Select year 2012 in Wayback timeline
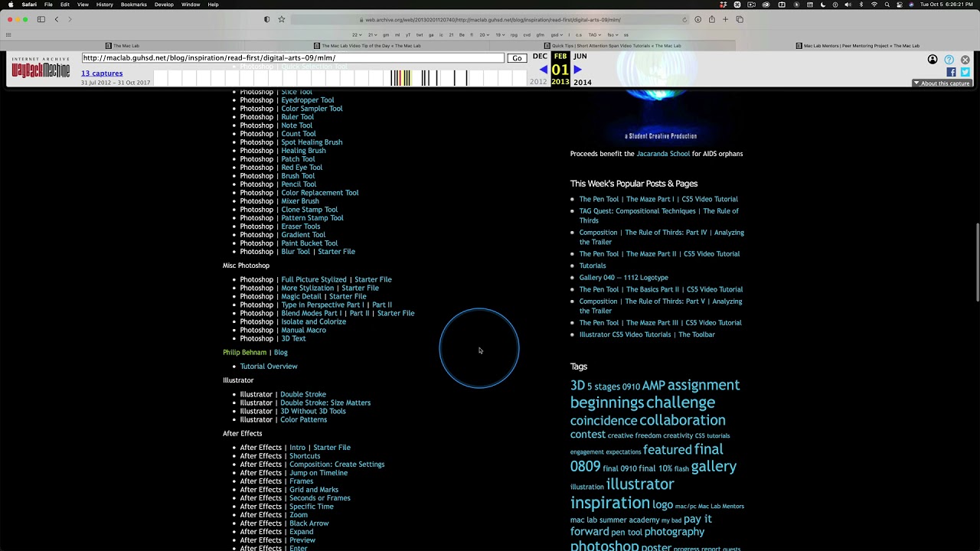Screen dimensions: 980x551 [538, 82]
